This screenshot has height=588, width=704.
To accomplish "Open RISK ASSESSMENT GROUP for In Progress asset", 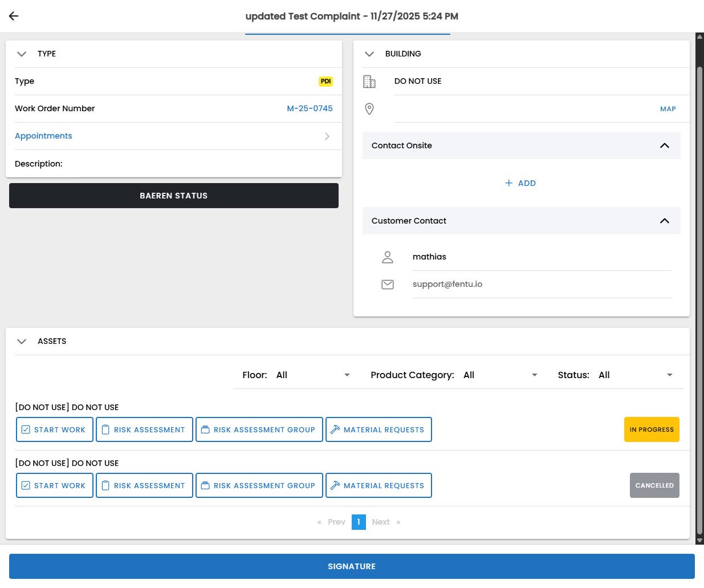I will coord(259,429).
